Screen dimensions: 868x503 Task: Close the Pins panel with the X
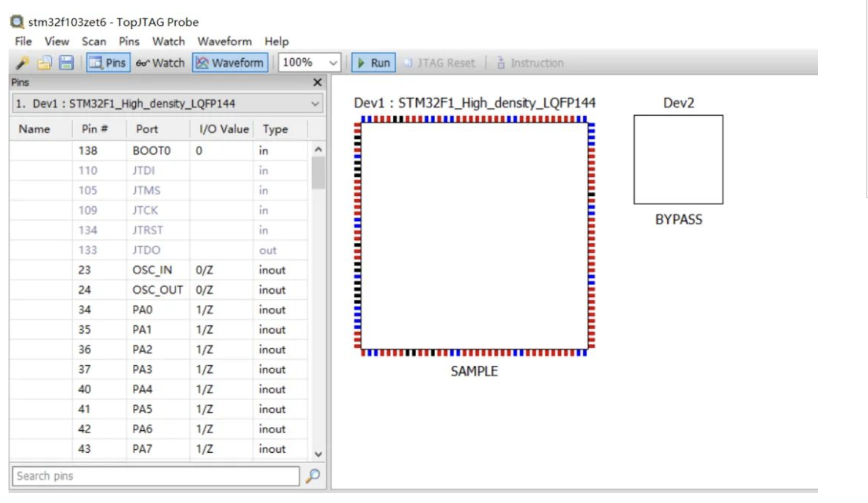tap(317, 82)
